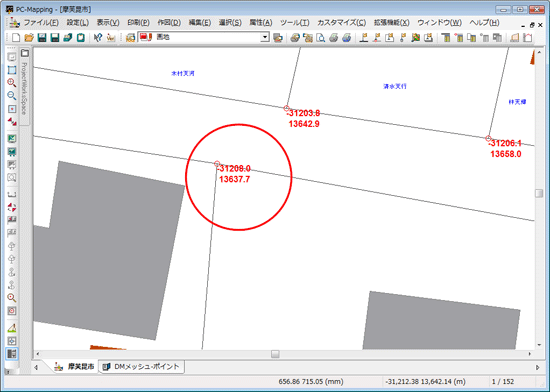This screenshot has height=392, width=550.
Task: Click the vertical scrollbar thumb
Action: pos(539,193)
